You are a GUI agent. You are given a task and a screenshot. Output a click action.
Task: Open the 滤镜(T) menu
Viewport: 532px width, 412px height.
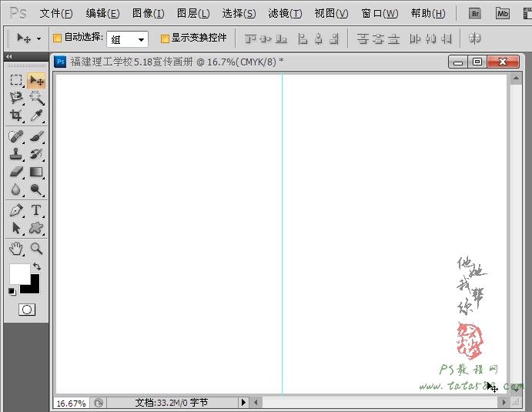(285, 14)
